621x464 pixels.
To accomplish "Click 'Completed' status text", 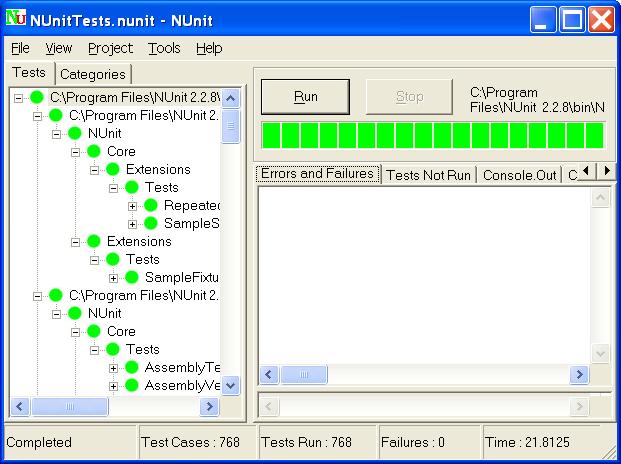I will click(39, 442).
